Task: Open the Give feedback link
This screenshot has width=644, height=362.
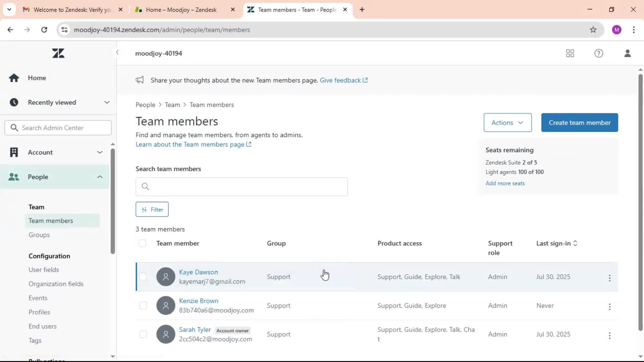Action: pyautogui.click(x=343, y=80)
